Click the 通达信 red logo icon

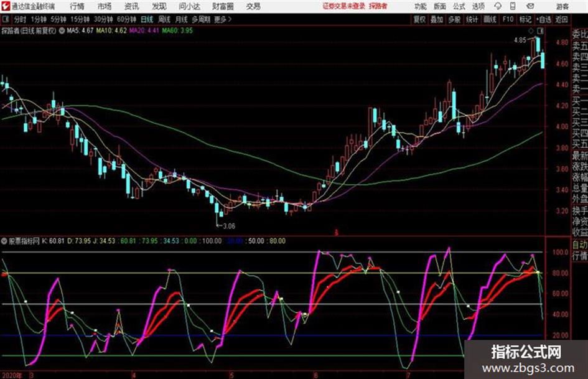pos(5,6)
